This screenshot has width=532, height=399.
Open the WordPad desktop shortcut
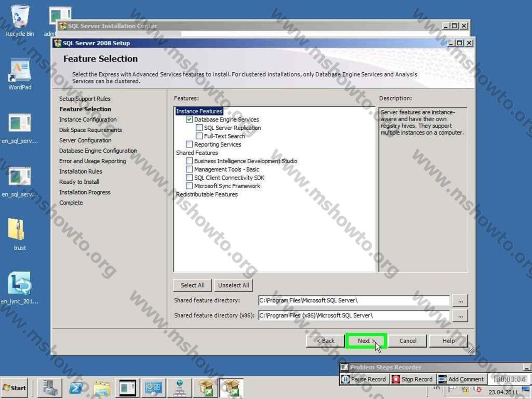(20, 74)
